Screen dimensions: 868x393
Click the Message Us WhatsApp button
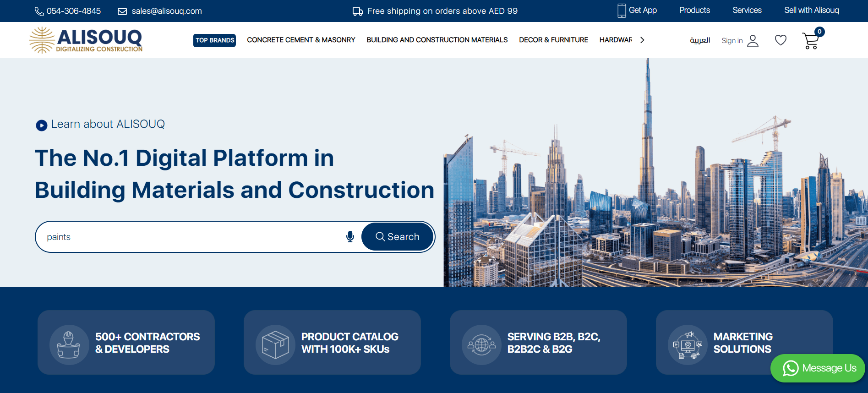(818, 368)
